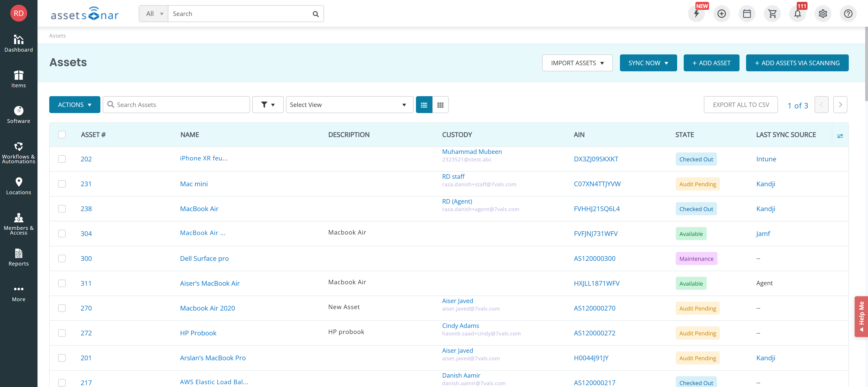Switch to grid view layout
The image size is (868, 387).
pos(440,105)
